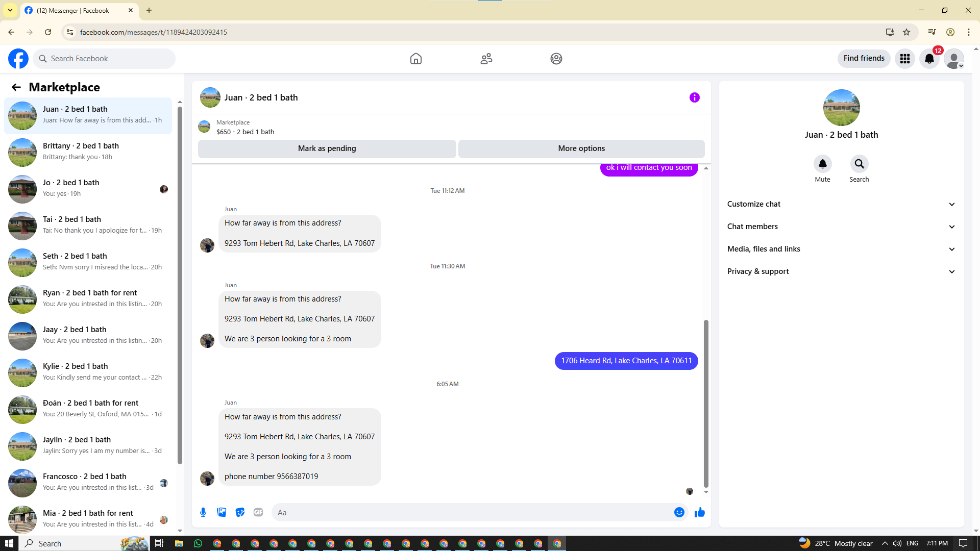Click the voice clip microphone icon
The height and width of the screenshot is (551, 980).
coord(203,512)
